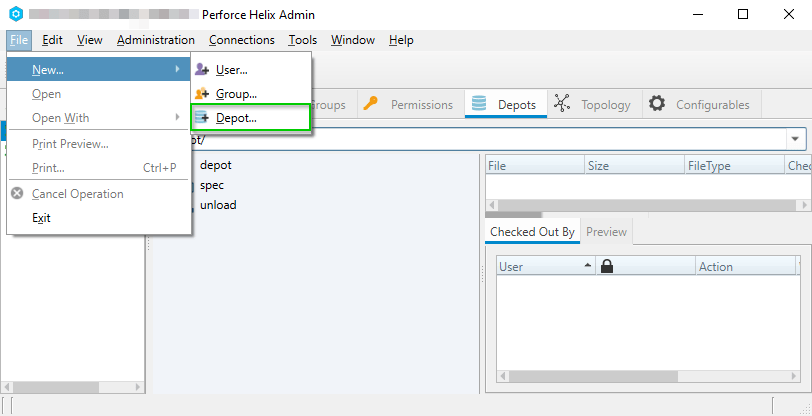Open the Window menu
Screen dimensions: 812x416
[x=353, y=40]
